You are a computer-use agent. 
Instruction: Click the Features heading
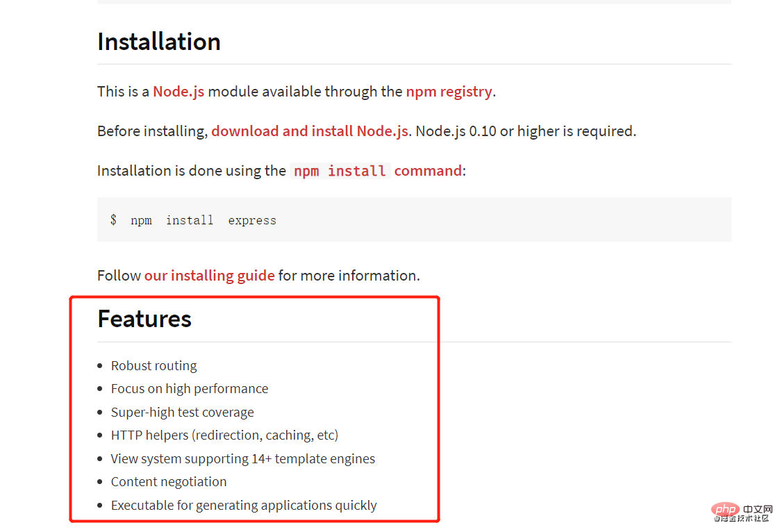[144, 319]
